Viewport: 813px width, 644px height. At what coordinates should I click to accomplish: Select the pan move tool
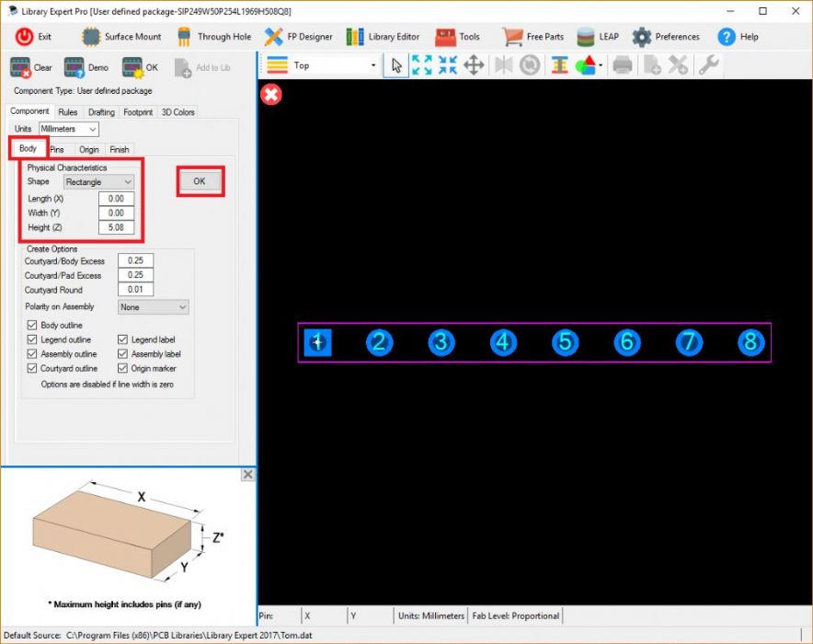pos(474,65)
